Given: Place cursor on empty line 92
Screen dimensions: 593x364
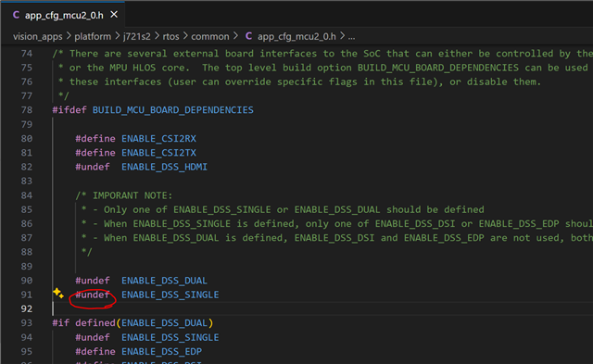Looking at the screenshot, I should pyautogui.click(x=322, y=308).
